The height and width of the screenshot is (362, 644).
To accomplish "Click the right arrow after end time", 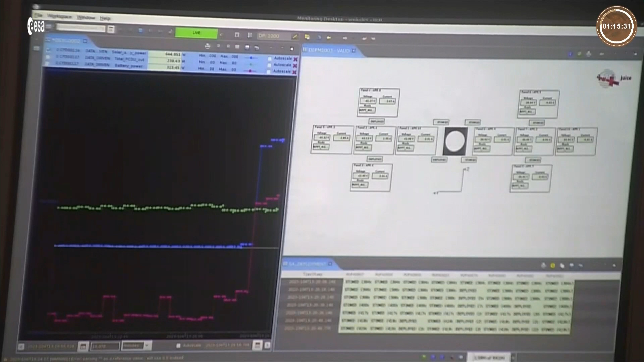I will (267, 345).
